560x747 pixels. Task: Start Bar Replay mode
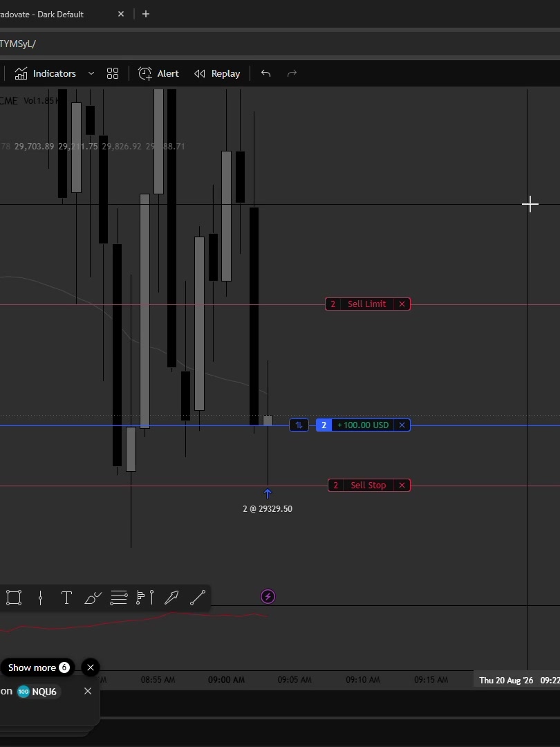click(217, 73)
